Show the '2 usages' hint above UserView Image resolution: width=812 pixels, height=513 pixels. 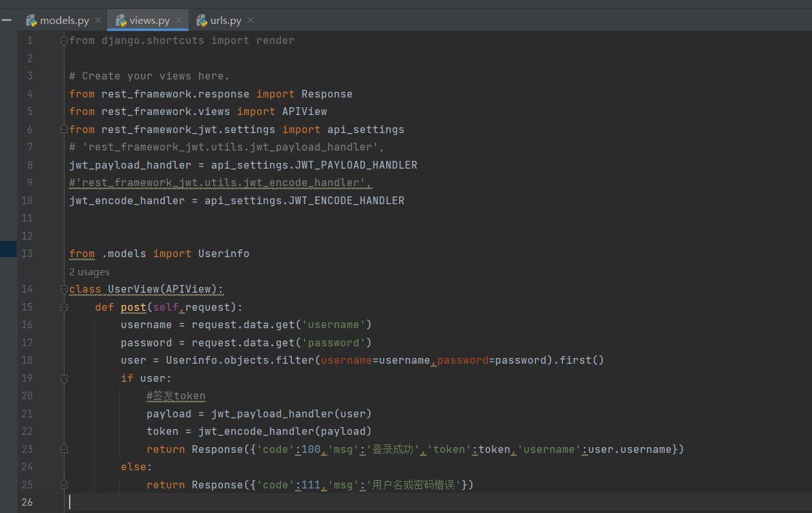tap(89, 272)
